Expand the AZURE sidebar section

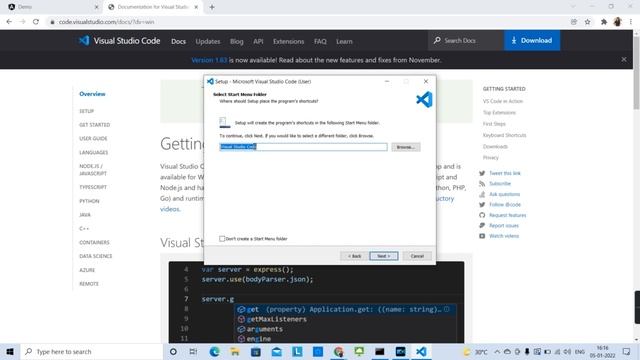click(87, 270)
